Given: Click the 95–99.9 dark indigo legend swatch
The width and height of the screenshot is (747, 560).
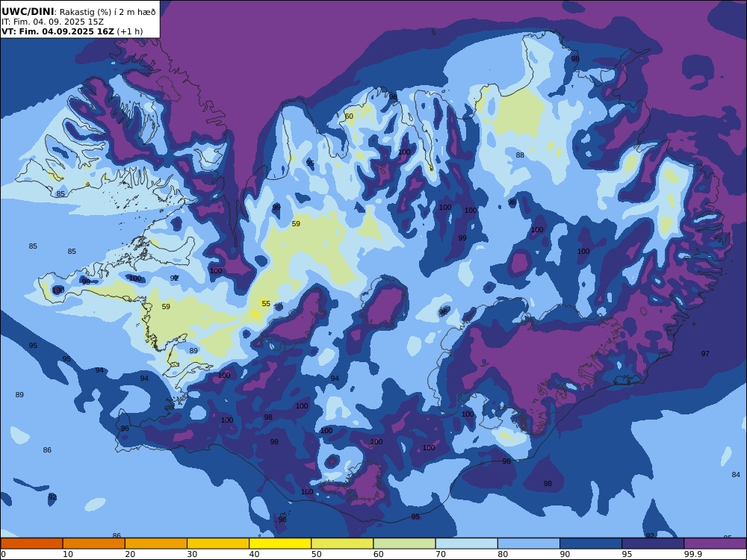Looking at the screenshot, I should 653,544.
